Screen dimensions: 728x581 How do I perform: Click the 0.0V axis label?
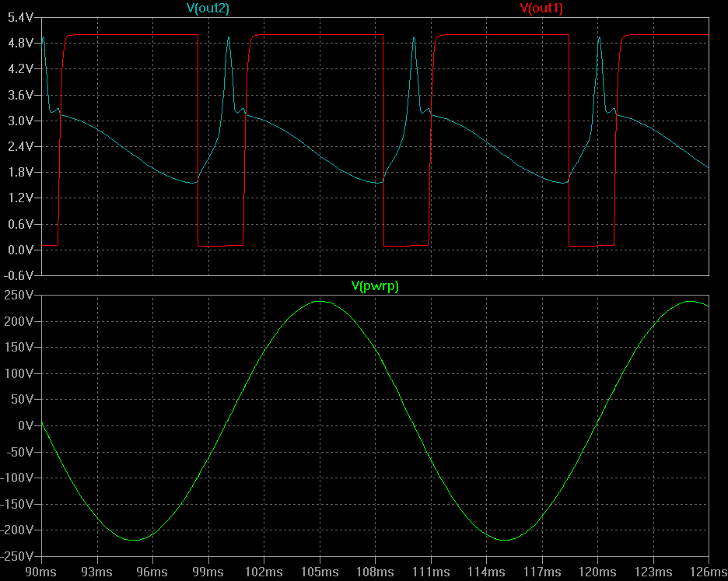[21, 250]
